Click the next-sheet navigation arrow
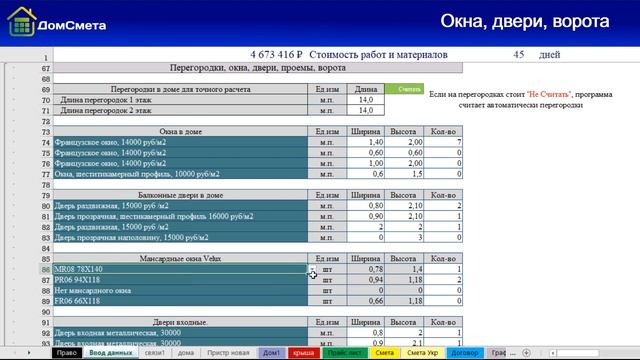640x360 pixels. tap(29, 353)
